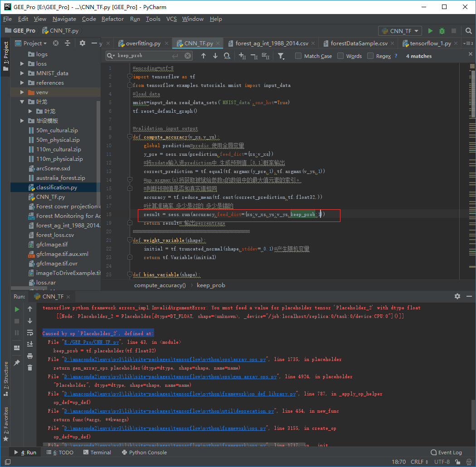476x467 pixels.
Task: Rerun the CNN_TF process in Run panel
Action: (x=16, y=309)
